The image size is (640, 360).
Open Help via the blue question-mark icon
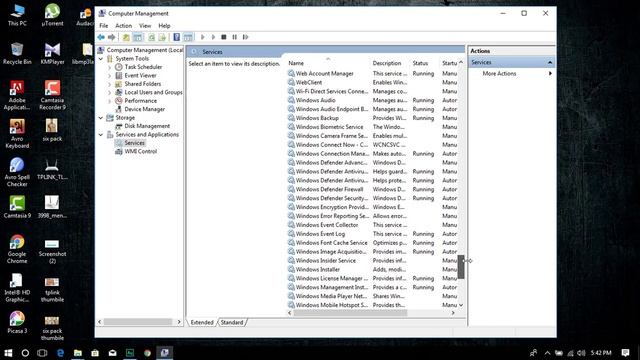tap(176, 37)
